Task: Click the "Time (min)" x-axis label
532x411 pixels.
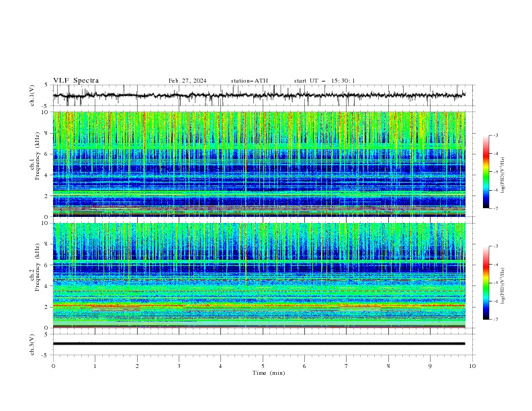Action: 269,373
